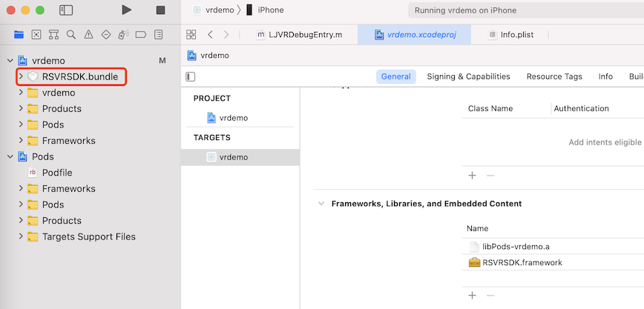The width and height of the screenshot is (644, 309).
Task: Run the project with the play button
Action: [x=127, y=10]
